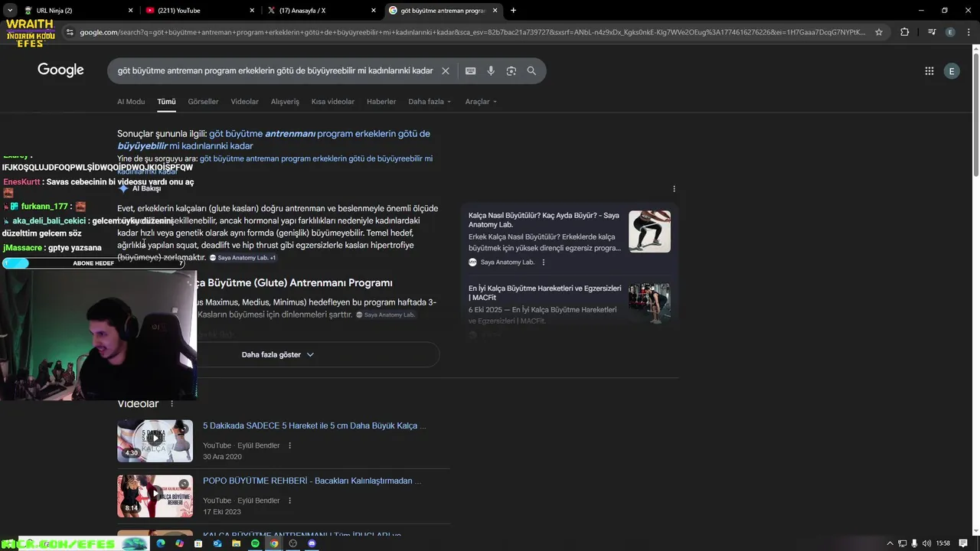Expand Daha fazla search filter dropdown

pos(430,102)
